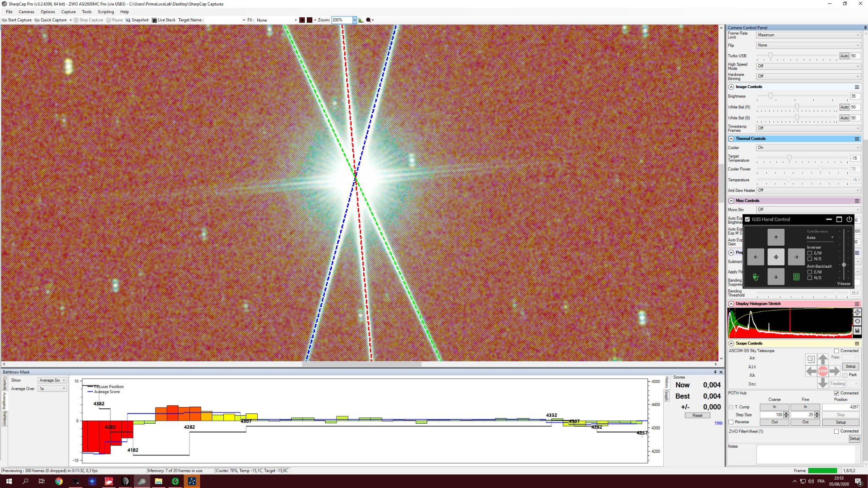Click the GSS Hand Control left arrow
This screenshot has width=868, height=488.
(x=755, y=257)
